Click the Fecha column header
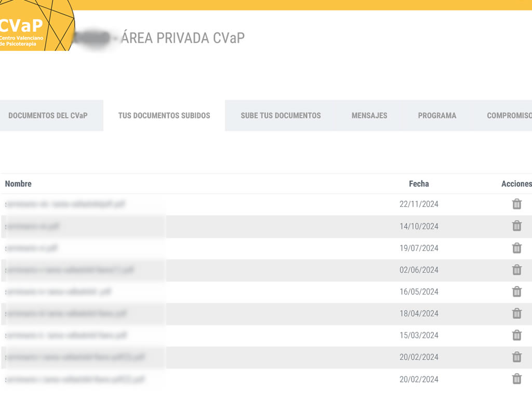 pyautogui.click(x=419, y=183)
